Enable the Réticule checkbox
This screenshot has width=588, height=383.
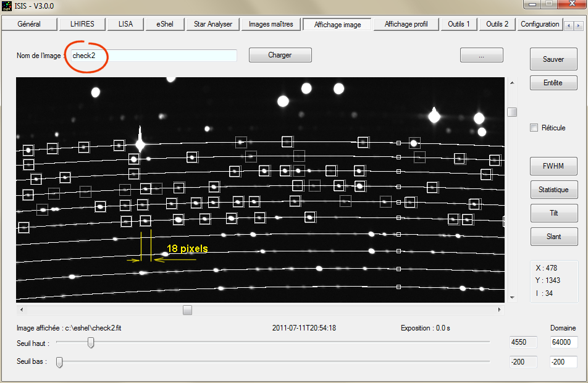click(534, 128)
